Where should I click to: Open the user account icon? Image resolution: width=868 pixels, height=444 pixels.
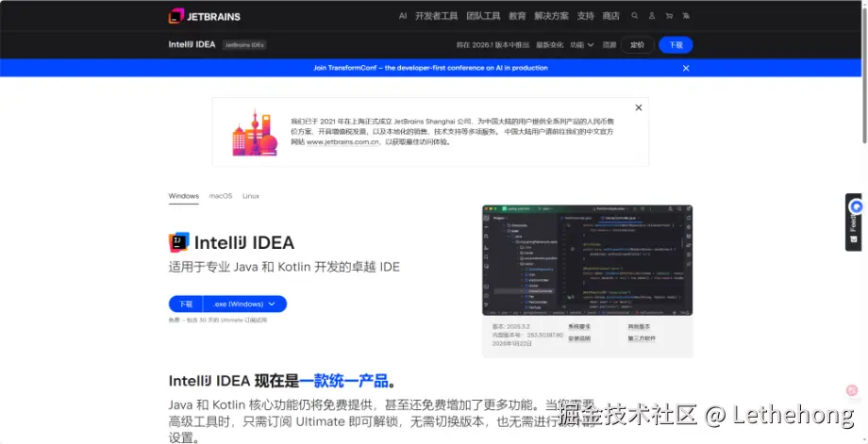click(652, 16)
